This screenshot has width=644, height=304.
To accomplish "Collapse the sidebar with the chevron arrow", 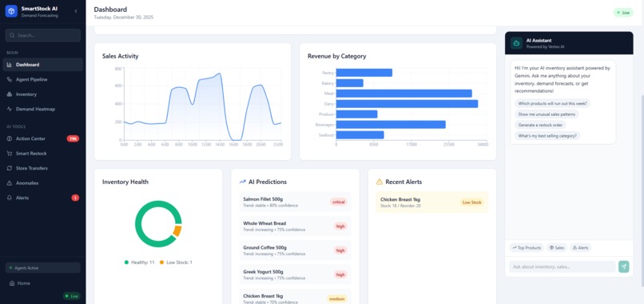I will (76, 11).
